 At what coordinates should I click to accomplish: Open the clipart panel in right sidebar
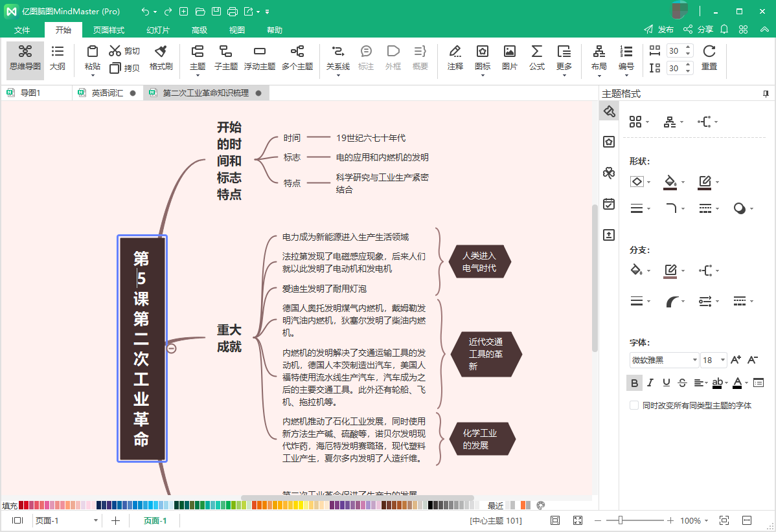(609, 173)
